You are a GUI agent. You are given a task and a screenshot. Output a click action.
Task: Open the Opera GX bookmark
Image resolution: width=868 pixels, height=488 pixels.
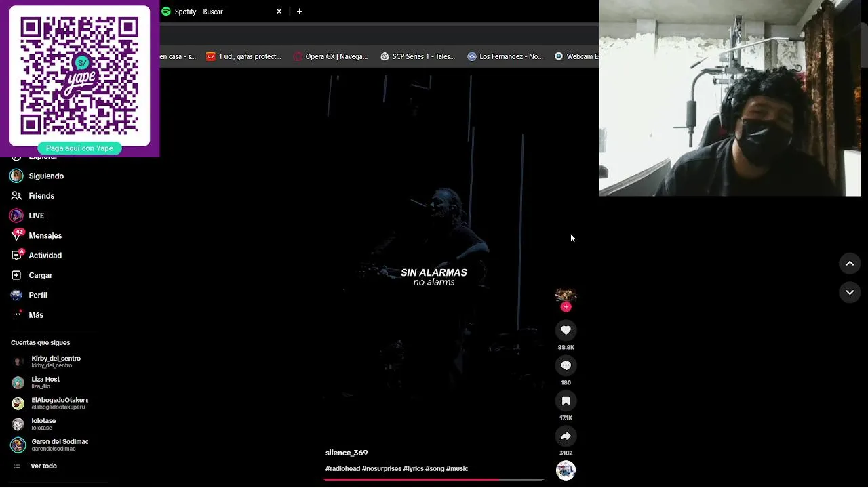[330, 56]
